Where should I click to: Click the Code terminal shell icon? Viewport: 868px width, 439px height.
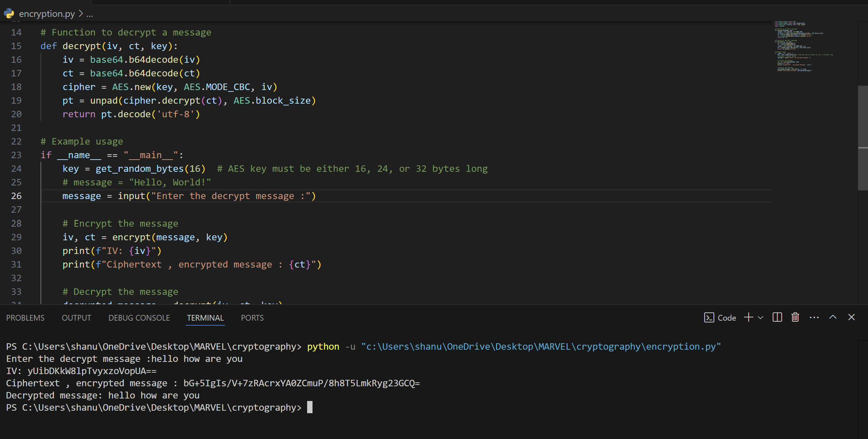[x=709, y=318]
